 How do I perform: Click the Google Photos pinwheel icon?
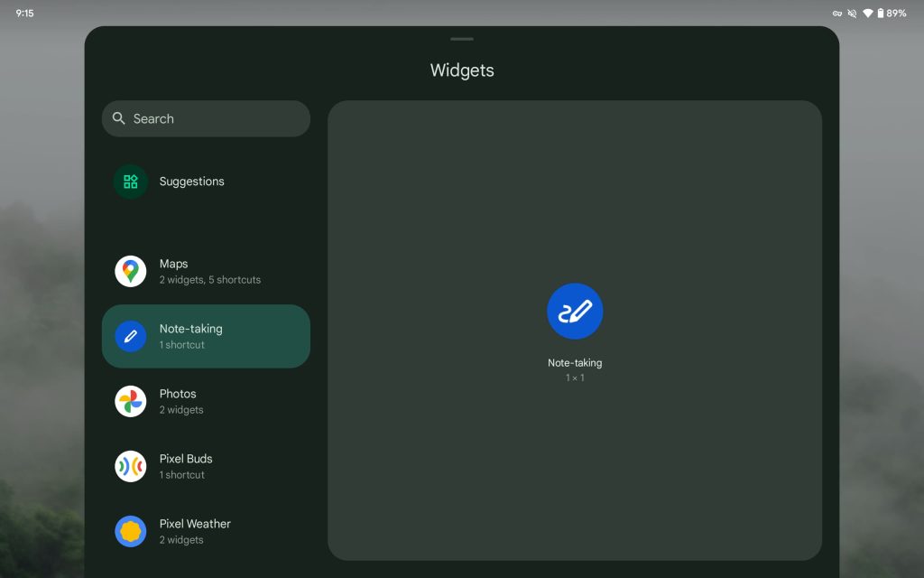131,401
